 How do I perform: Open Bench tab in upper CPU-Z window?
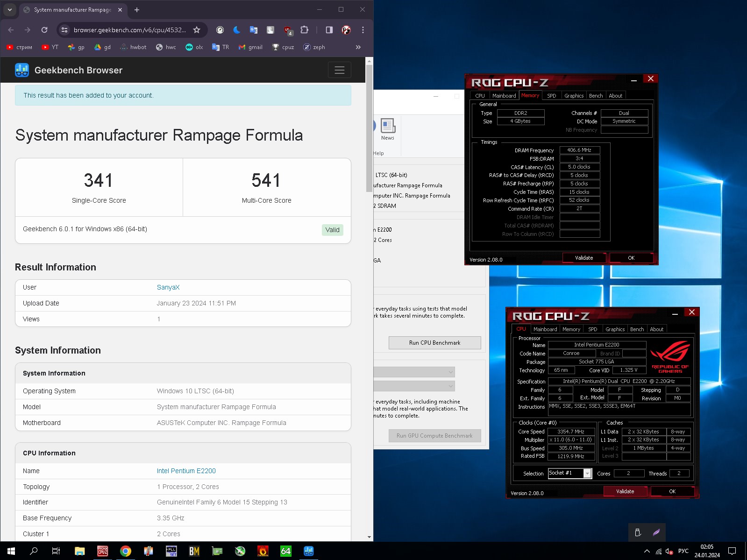pyautogui.click(x=596, y=95)
